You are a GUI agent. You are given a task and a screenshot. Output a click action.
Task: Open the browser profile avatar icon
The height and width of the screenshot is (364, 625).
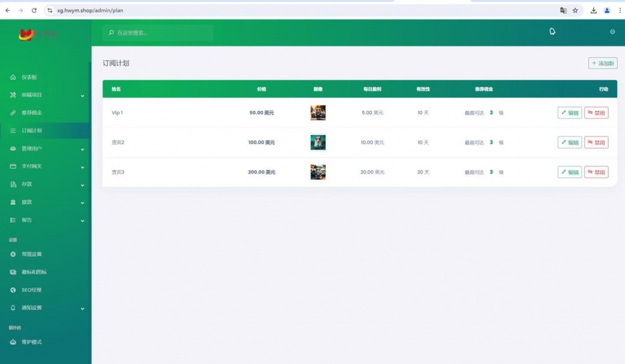tap(607, 10)
